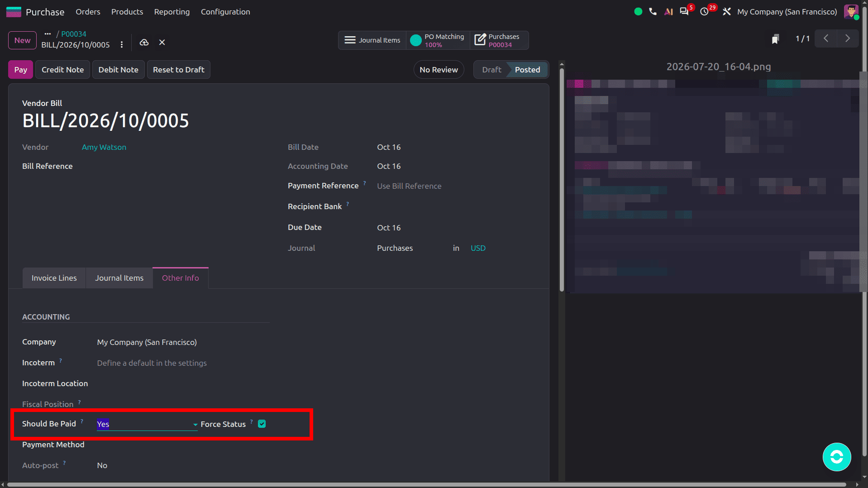Open the Products menu

(127, 12)
